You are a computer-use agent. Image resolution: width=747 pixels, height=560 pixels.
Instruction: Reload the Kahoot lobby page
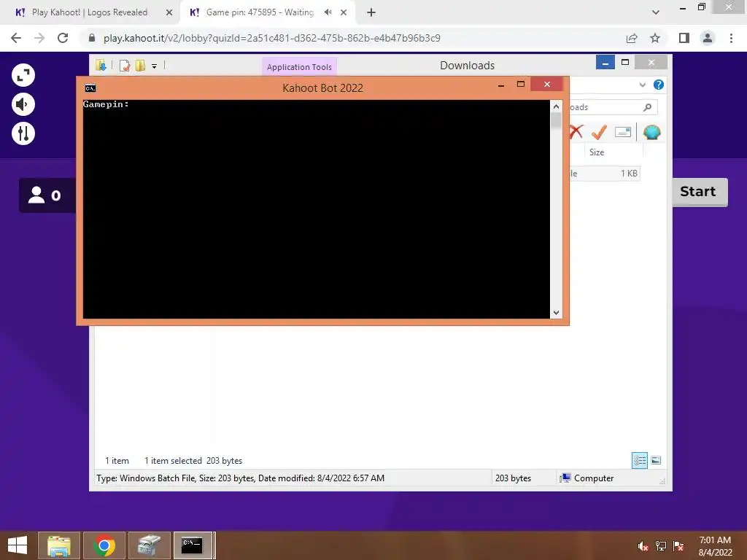tap(63, 38)
